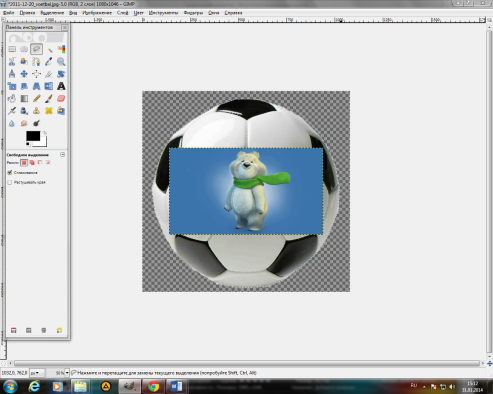Open the Инструменты menu
Screen dimensions: 493x394
(163, 13)
